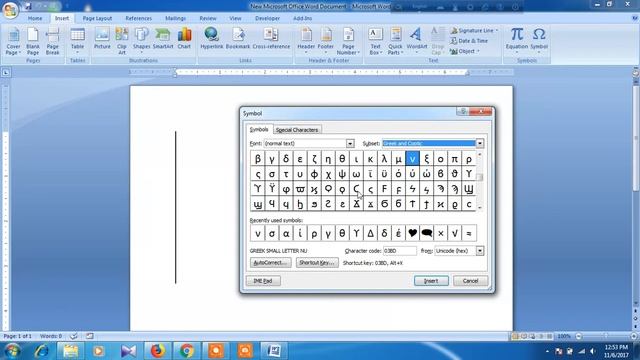Switch to the Page Layout tab
The image size is (640, 360).
[97, 18]
